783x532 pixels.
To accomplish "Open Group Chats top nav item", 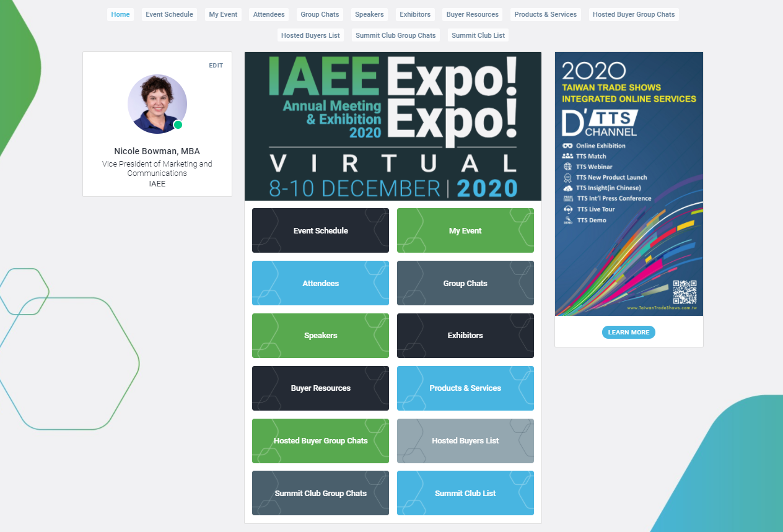I will click(x=320, y=14).
